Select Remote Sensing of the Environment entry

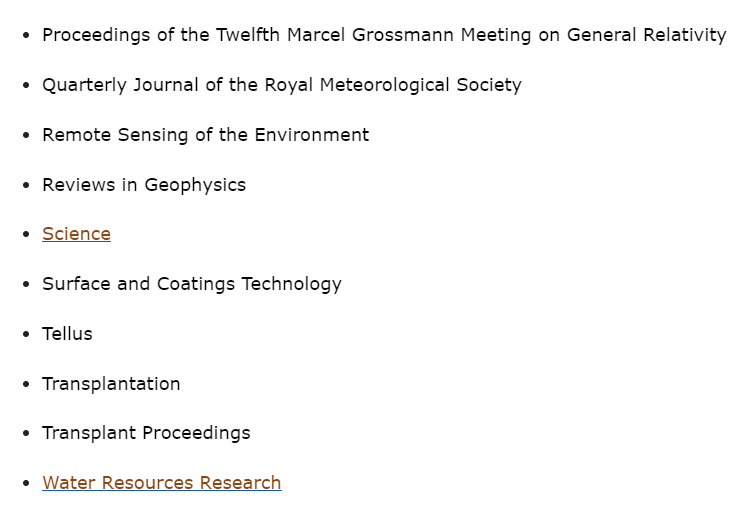(x=205, y=135)
